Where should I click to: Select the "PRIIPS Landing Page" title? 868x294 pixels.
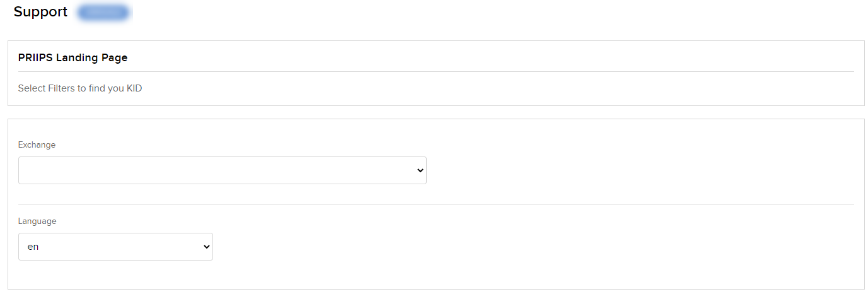[72, 57]
